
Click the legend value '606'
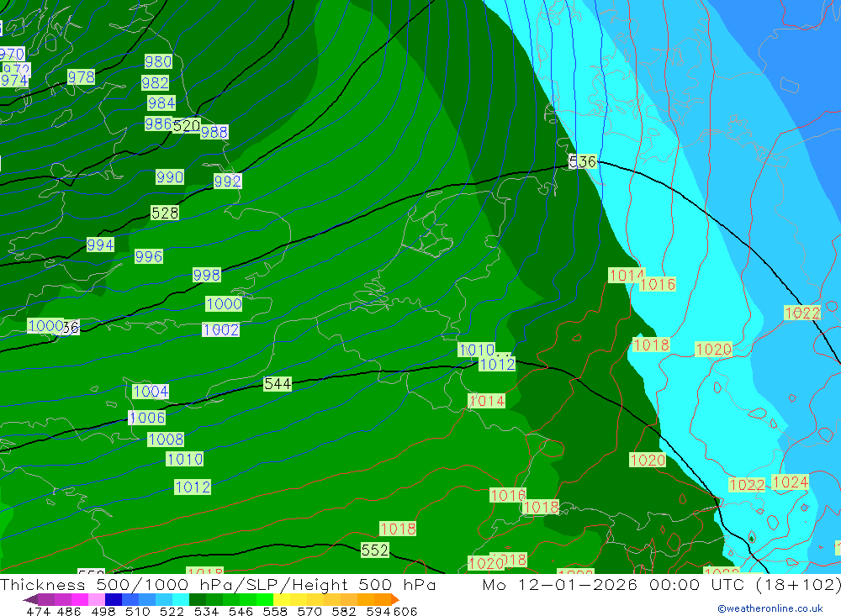(x=405, y=612)
